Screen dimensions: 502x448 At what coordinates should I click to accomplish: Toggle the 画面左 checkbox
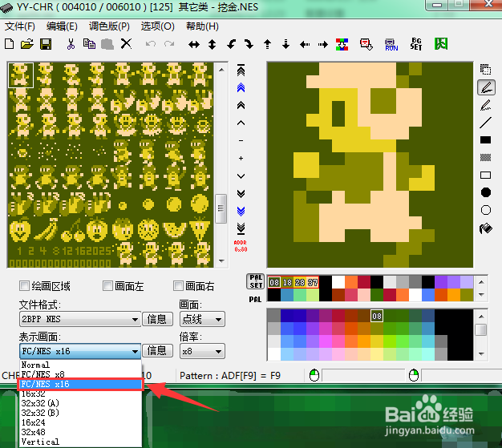(x=108, y=286)
